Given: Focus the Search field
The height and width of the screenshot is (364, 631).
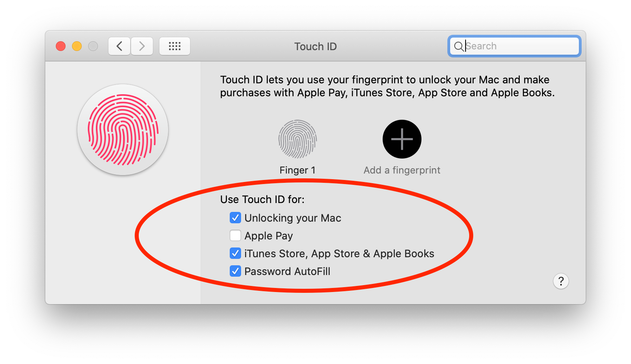Looking at the screenshot, I should pyautogui.click(x=515, y=46).
